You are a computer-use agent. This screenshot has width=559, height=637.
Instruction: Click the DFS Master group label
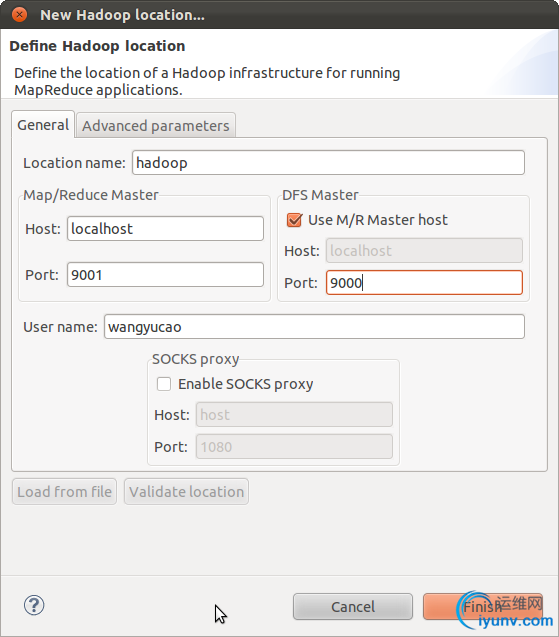click(320, 195)
